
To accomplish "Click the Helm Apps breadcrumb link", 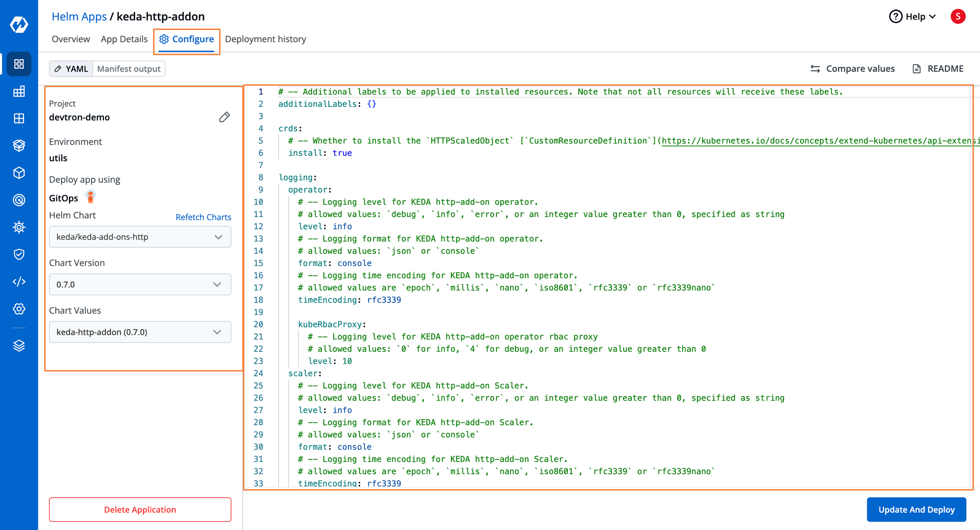I will click(x=79, y=17).
